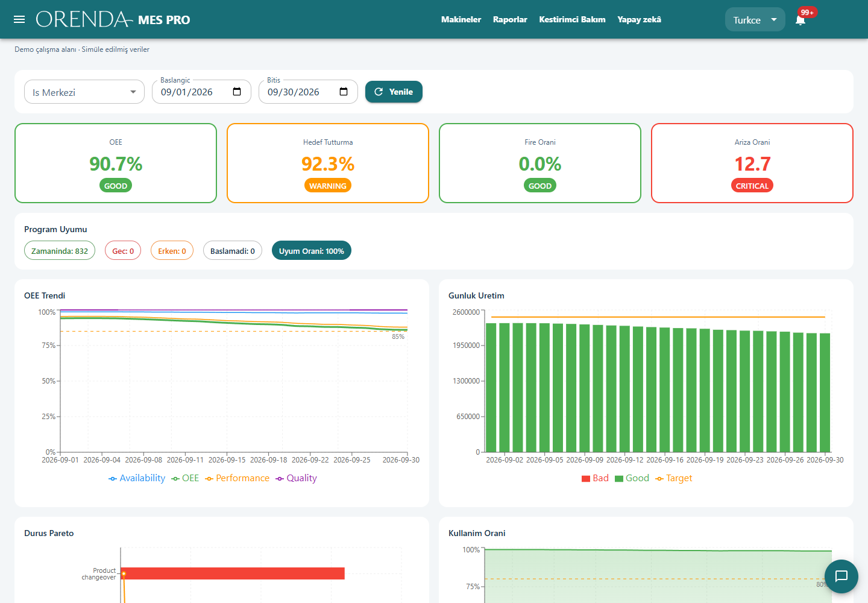Go to Raporlar in the top navigation
This screenshot has width=868, height=603.
pyautogui.click(x=510, y=20)
